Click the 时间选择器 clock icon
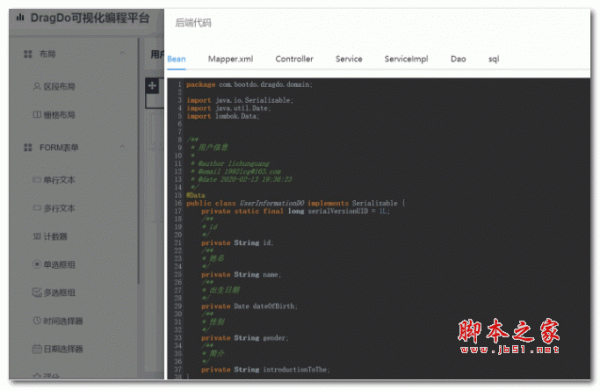This screenshot has width=600, height=390. (37, 320)
